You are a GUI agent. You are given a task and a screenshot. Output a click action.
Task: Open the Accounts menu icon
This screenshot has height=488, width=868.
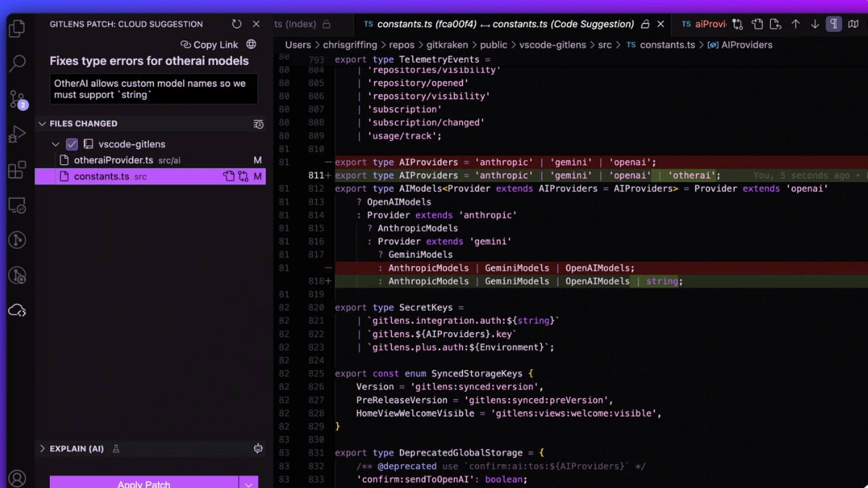tap(17, 478)
